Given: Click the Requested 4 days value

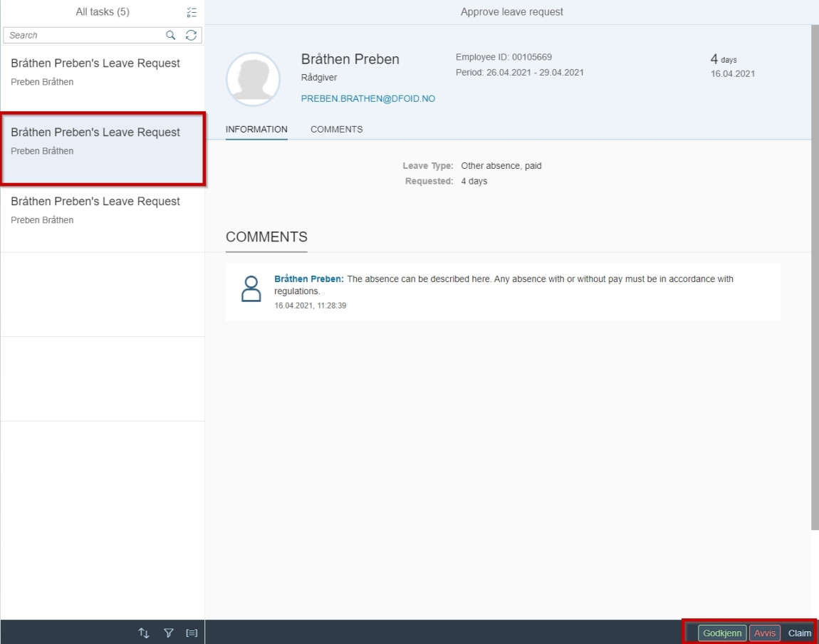Looking at the screenshot, I should click(474, 181).
